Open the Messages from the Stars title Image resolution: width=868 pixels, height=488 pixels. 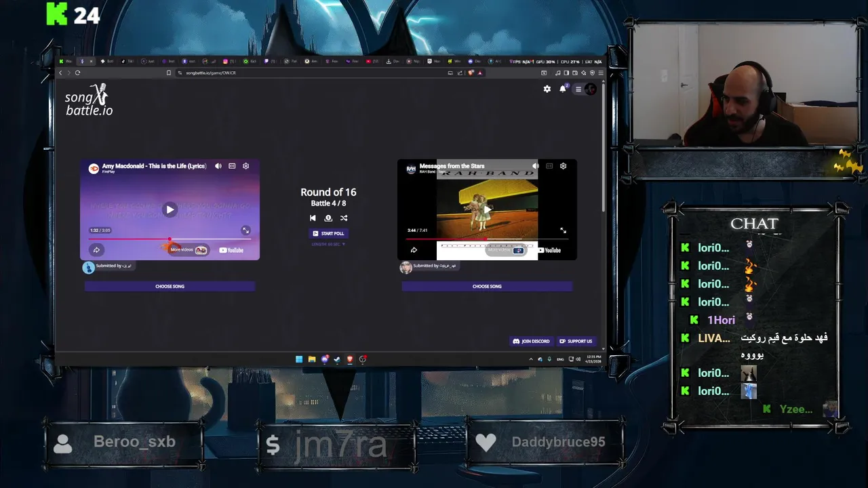[x=452, y=166]
